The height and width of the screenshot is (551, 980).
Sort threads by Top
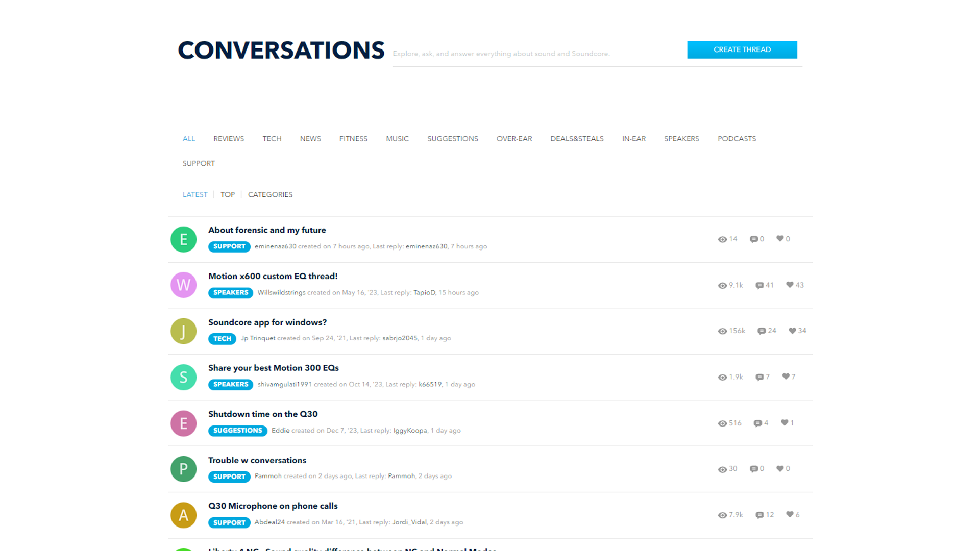(227, 194)
